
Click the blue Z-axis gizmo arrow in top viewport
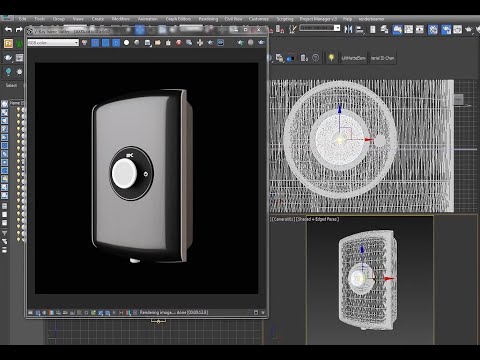(x=339, y=110)
